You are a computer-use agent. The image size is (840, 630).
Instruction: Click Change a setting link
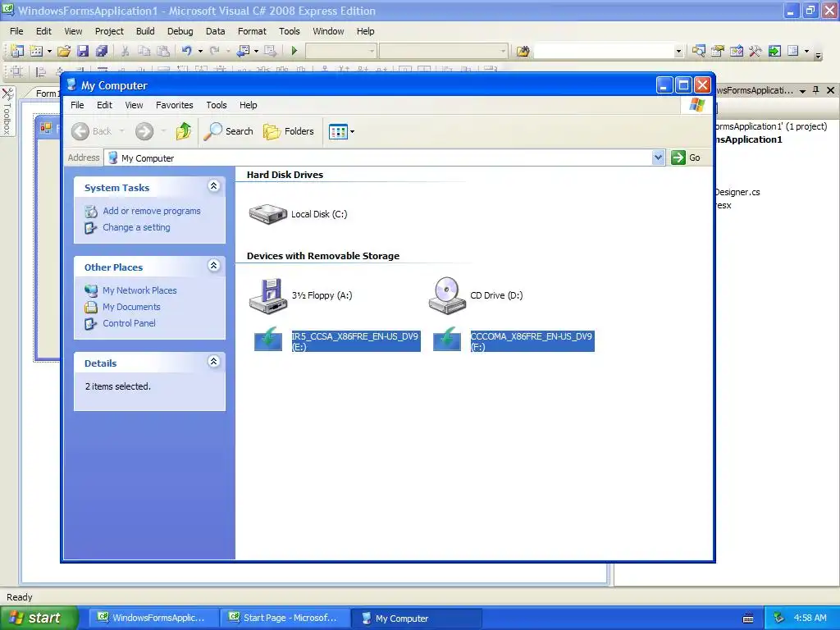pos(137,227)
